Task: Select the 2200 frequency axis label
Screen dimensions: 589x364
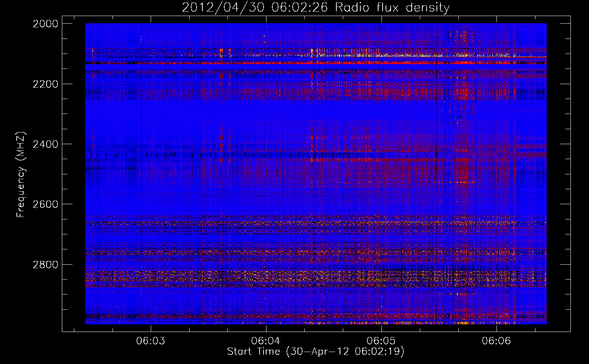Action: point(46,84)
